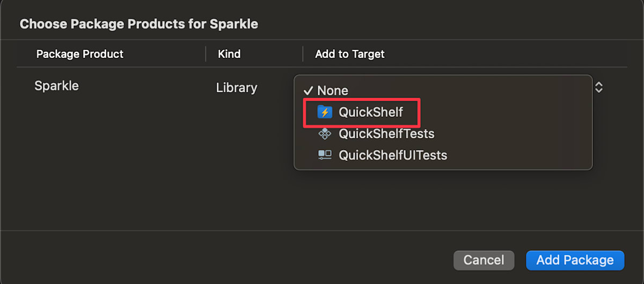Sort by the Package Product column header
This screenshot has height=284, width=644.
[x=80, y=54]
